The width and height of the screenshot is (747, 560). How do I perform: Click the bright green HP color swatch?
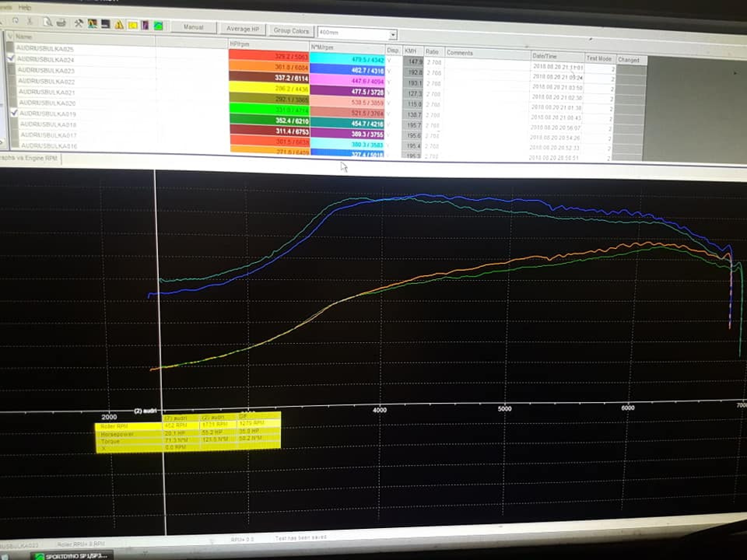268,109
